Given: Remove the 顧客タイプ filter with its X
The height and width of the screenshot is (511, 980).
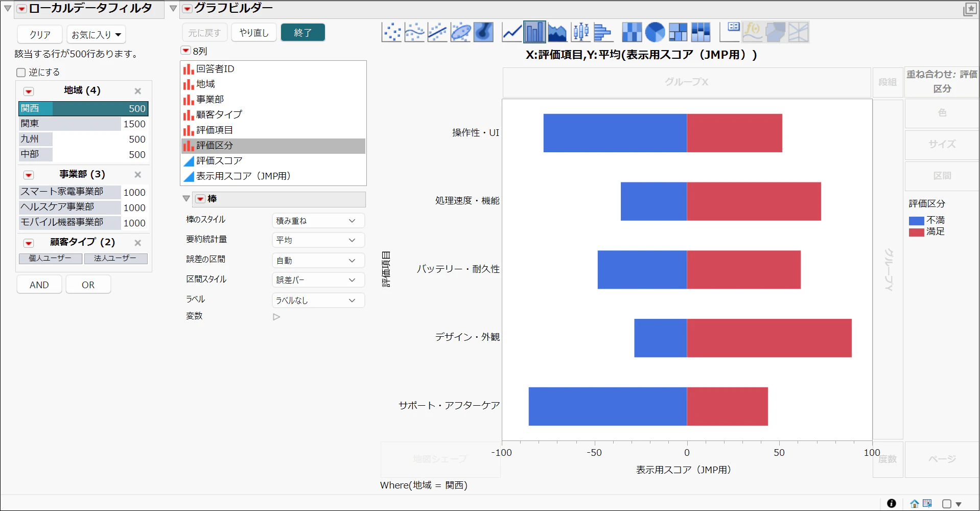Looking at the screenshot, I should (137, 243).
